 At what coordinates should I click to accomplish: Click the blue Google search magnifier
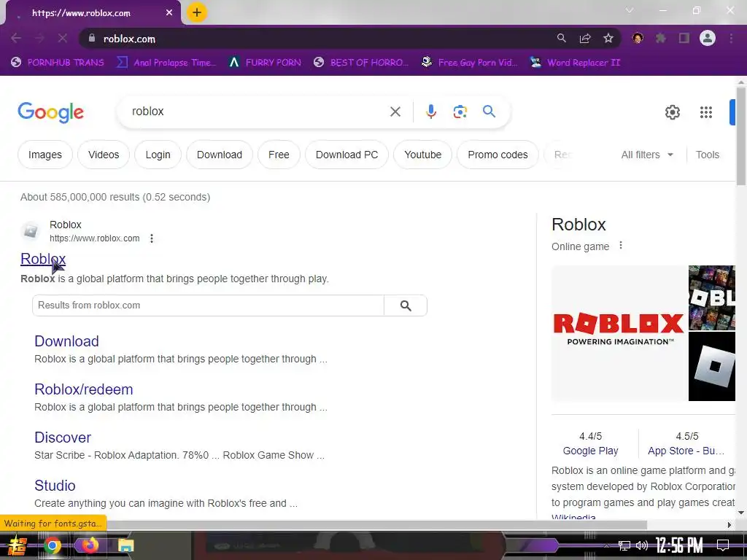[489, 112]
